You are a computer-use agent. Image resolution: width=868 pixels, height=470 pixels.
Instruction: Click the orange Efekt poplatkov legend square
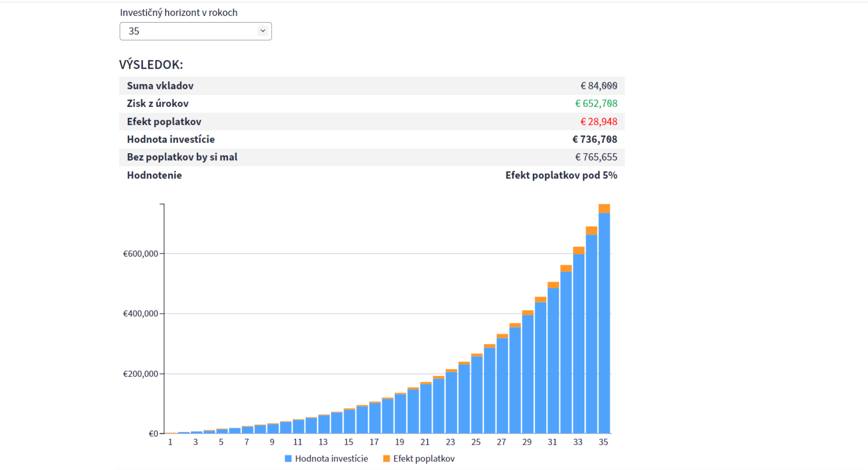tap(387, 459)
